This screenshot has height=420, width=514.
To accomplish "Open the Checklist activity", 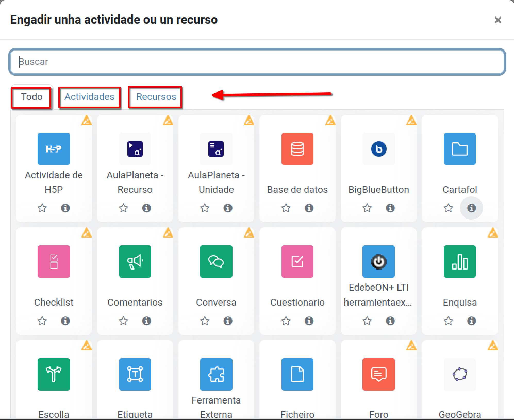I will coord(54,262).
